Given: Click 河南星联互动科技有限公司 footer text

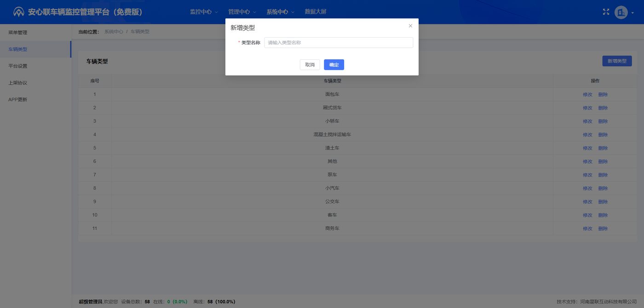Looking at the screenshot, I should click(x=609, y=302).
